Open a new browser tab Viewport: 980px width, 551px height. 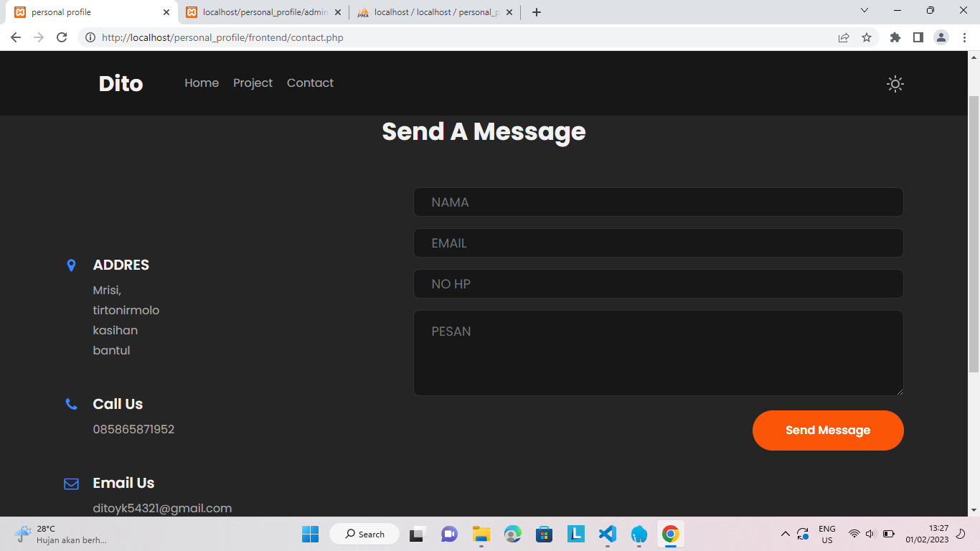536,12
